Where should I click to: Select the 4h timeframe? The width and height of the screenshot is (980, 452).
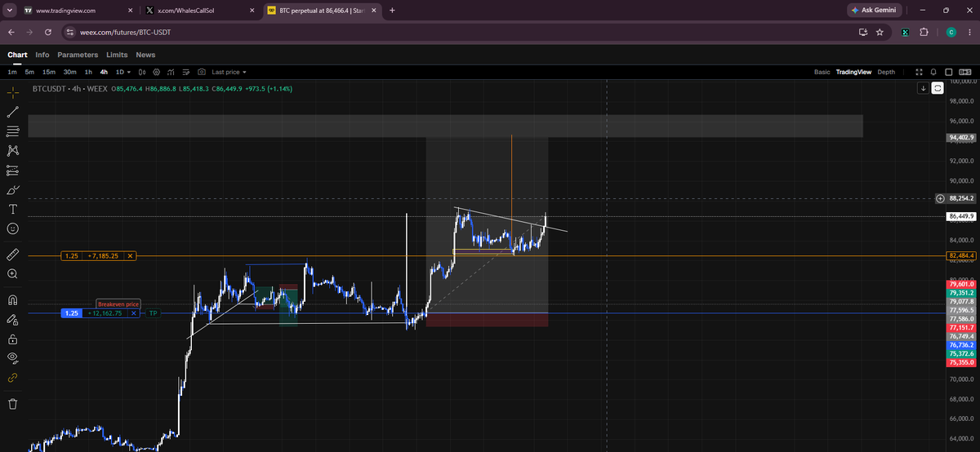[x=104, y=72]
